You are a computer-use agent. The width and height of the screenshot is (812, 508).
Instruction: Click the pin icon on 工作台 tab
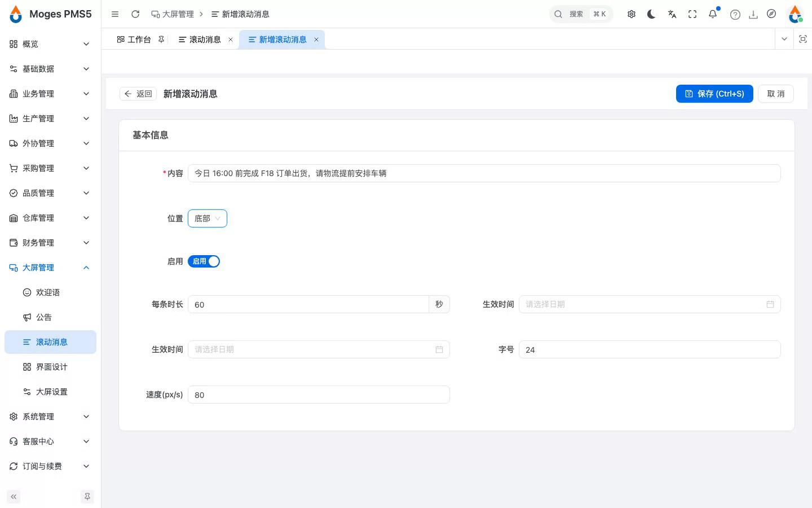161,40
